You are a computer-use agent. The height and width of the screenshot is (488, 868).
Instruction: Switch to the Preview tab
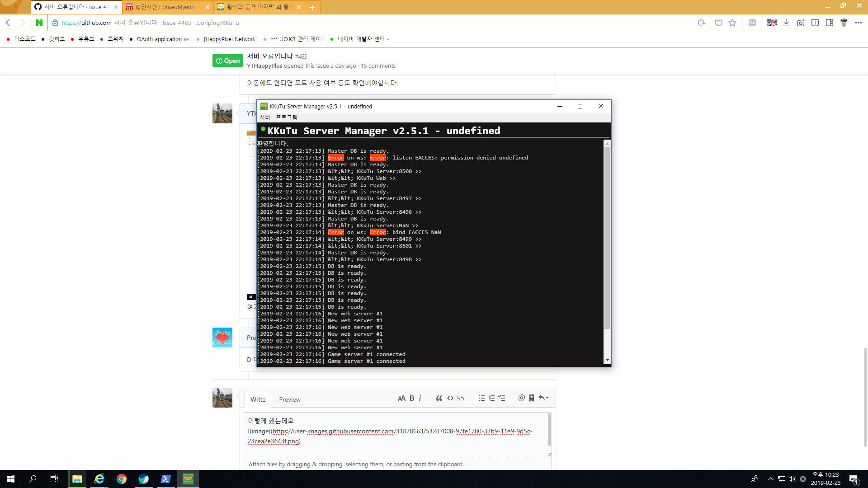click(x=290, y=399)
